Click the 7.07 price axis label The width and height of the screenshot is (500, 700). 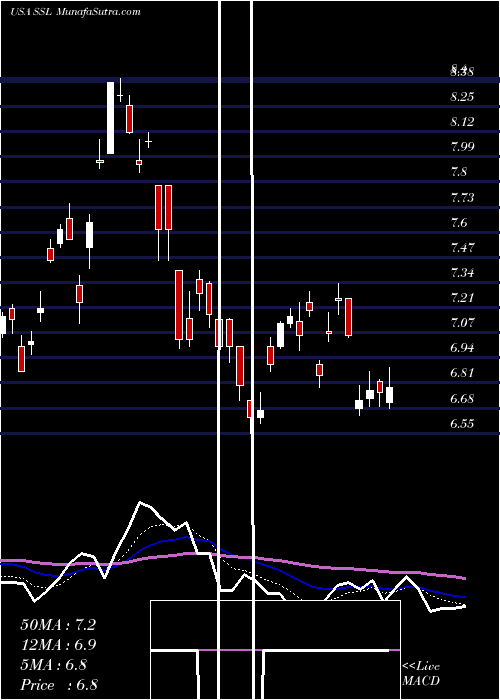(x=462, y=322)
